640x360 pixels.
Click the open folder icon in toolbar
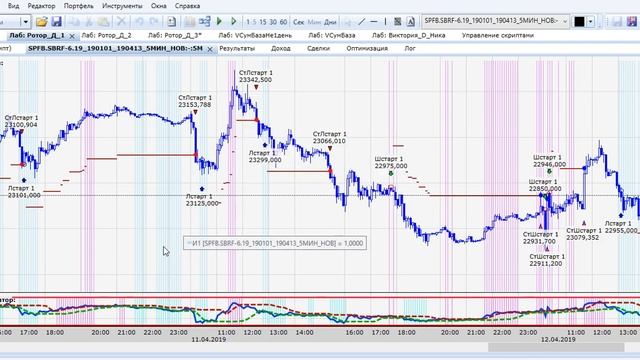pos(42,22)
